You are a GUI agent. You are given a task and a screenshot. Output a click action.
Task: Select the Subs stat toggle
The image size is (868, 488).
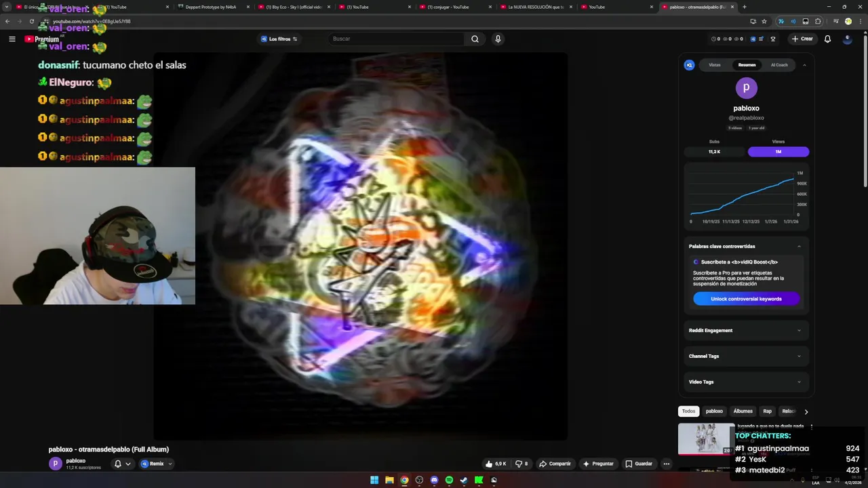[x=714, y=152]
